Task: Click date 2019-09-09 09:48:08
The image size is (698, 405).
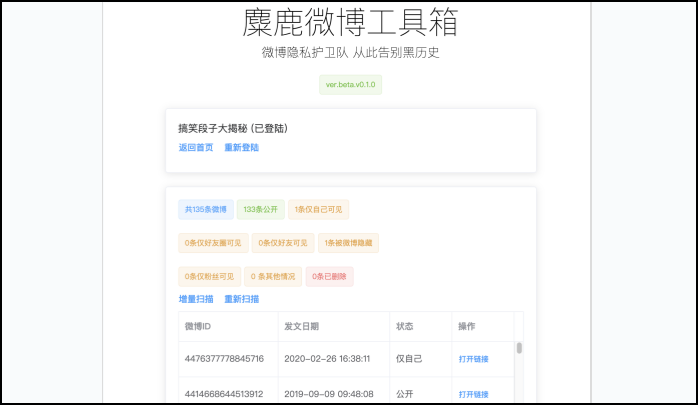Action: 329,394
